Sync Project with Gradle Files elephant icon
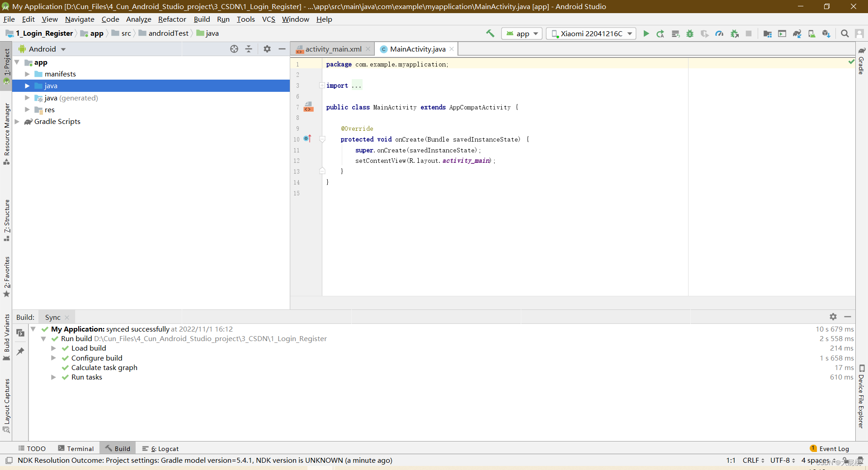Screen dimensions: 868x470 tap(797, 33)
